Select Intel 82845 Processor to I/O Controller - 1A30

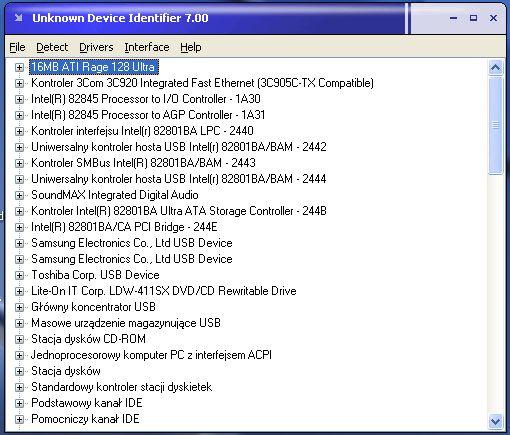[146, 99]
